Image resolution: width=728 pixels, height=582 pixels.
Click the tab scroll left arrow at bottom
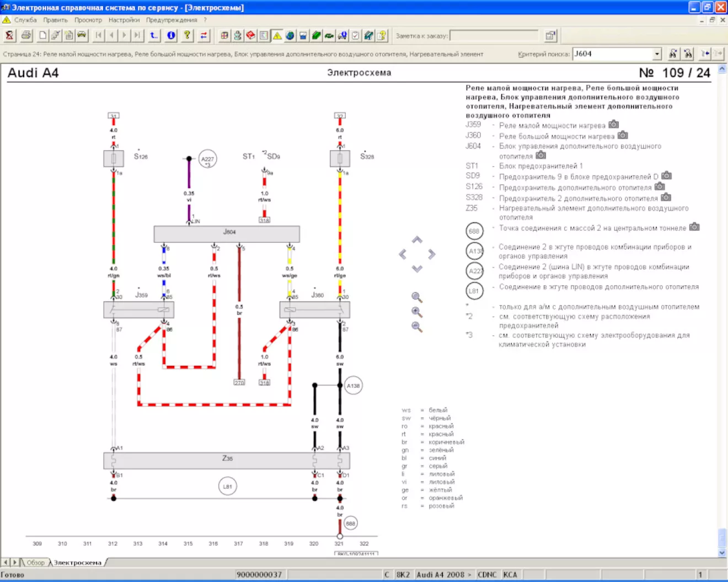point(6,562)
